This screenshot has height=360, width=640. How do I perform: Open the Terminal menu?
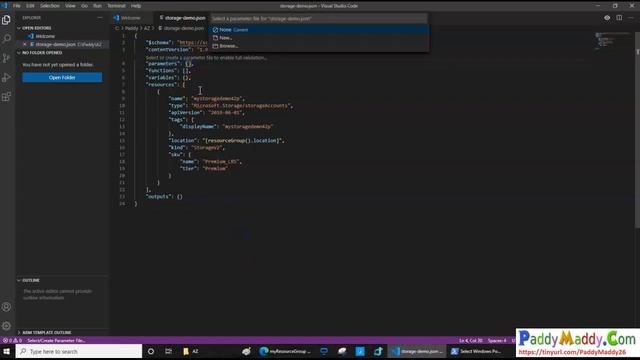tap(116, 6)
